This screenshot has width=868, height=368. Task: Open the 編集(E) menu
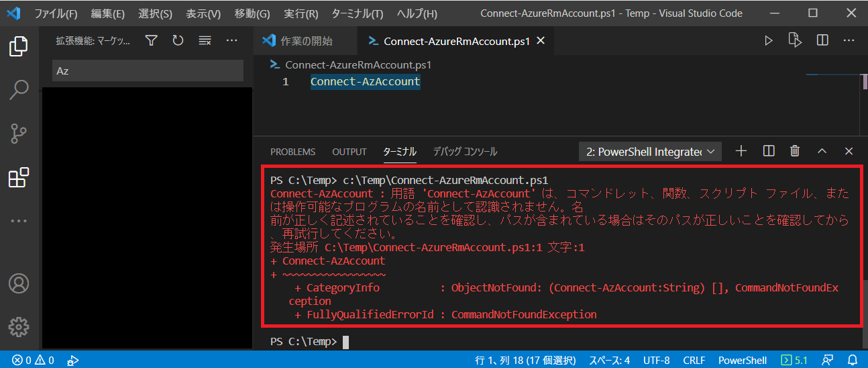[108, 13]
